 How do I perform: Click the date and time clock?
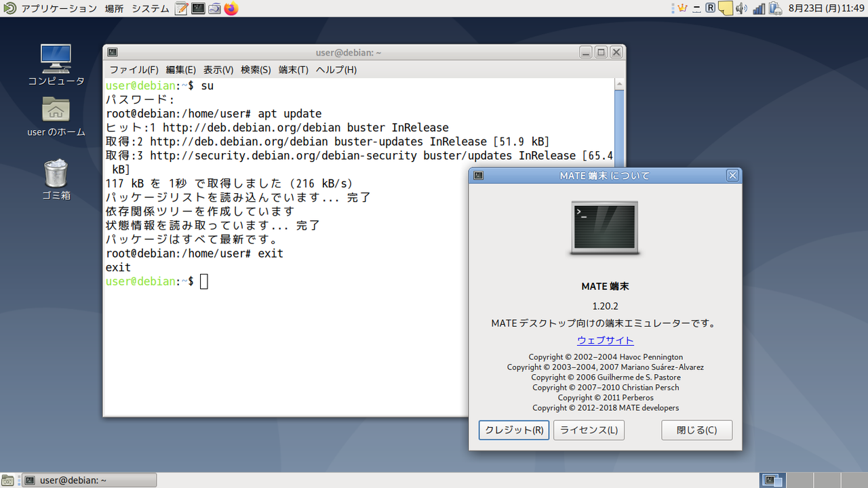point(825,9)
